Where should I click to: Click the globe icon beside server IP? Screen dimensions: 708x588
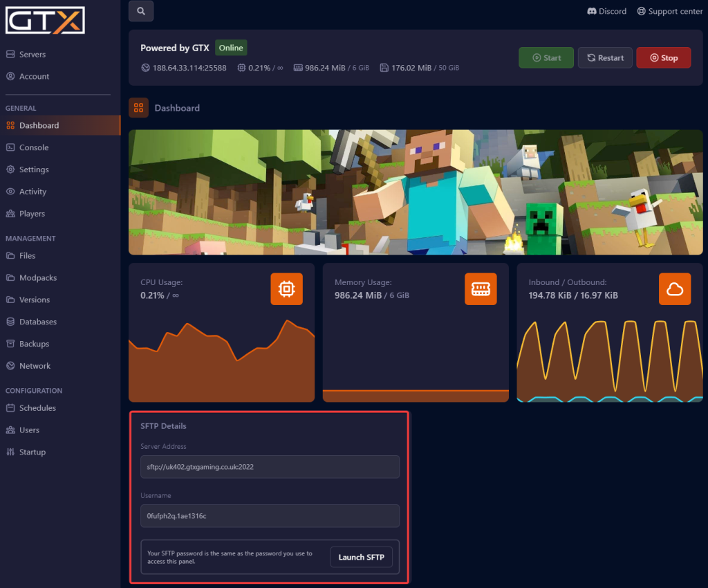[145, 68]
